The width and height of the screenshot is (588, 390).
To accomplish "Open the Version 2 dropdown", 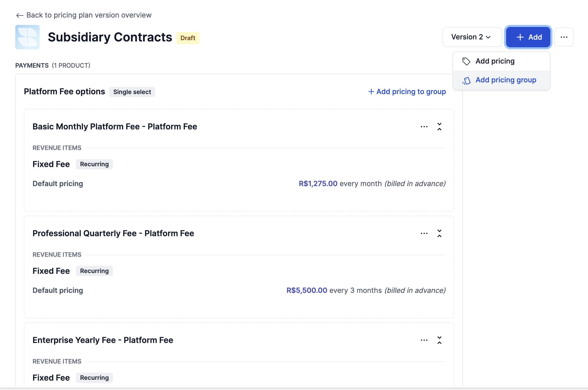I will 472,37.
